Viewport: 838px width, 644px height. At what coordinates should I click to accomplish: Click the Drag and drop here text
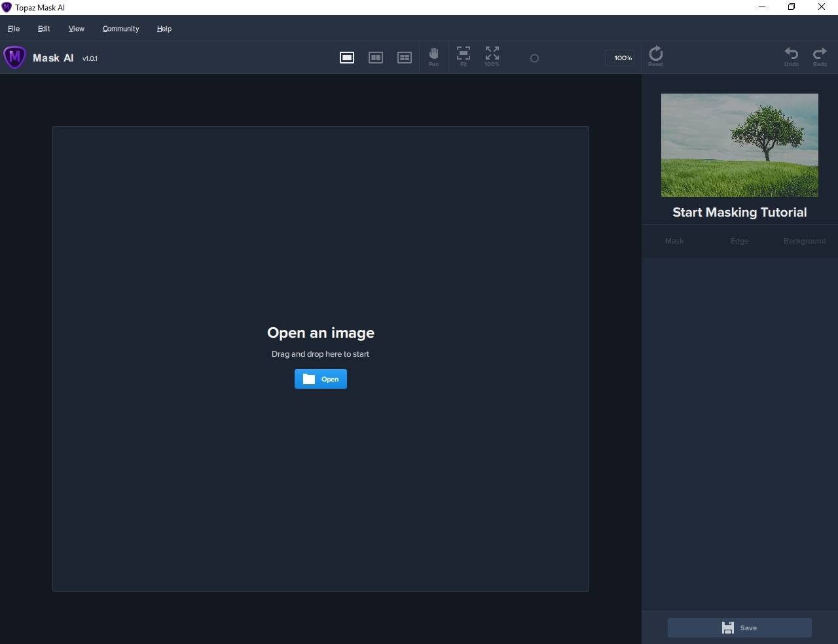click(x=321, y=354)
